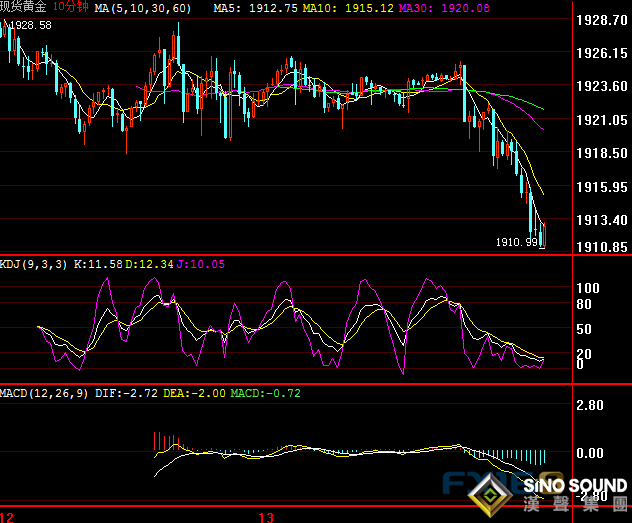
Task: Select the 10分钟 timeframe label
Action: [x=70, y=7]
